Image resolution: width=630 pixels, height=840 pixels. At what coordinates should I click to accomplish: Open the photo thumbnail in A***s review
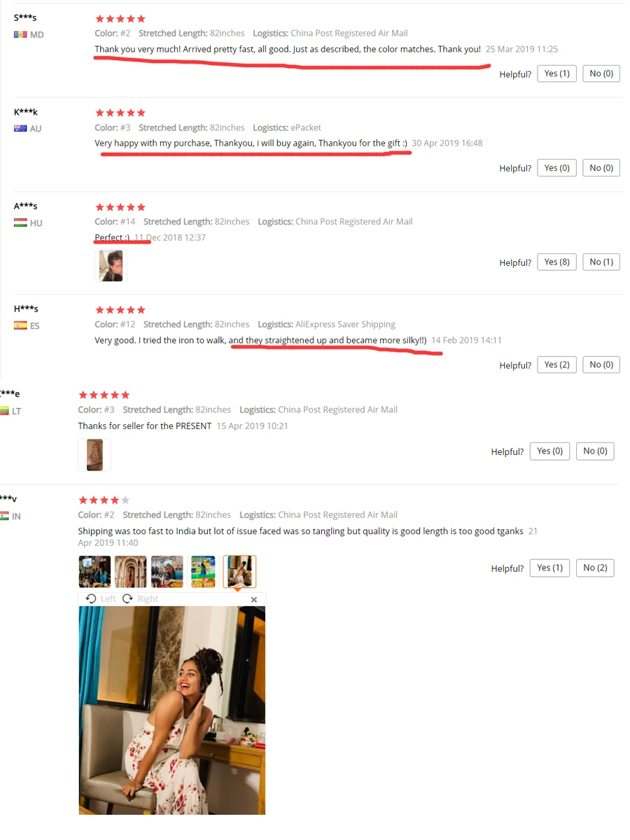[x=111, y=266]
